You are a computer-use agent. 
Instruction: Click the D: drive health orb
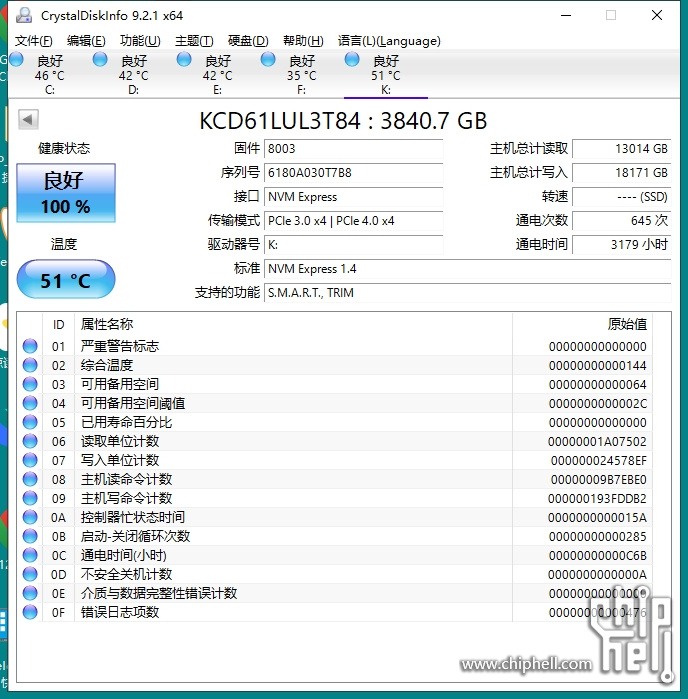(x=100, y=59)
